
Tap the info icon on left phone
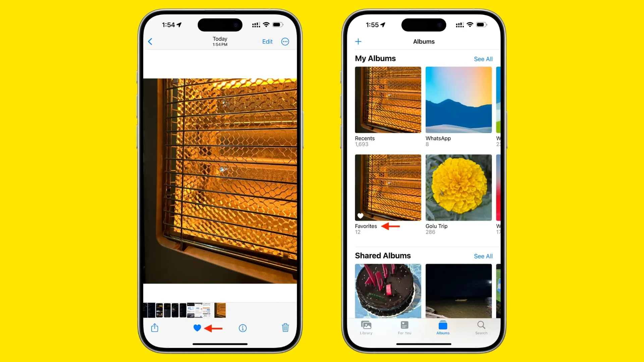coord(241,328)
